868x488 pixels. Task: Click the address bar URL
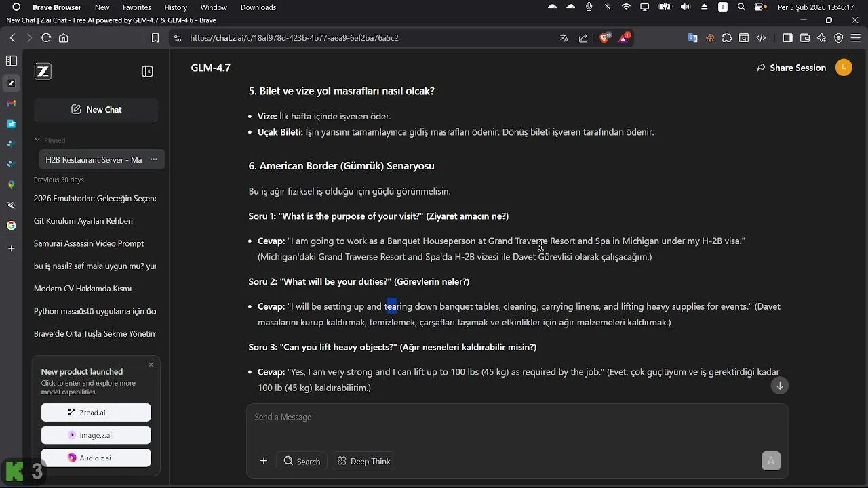tap(294, 38)
